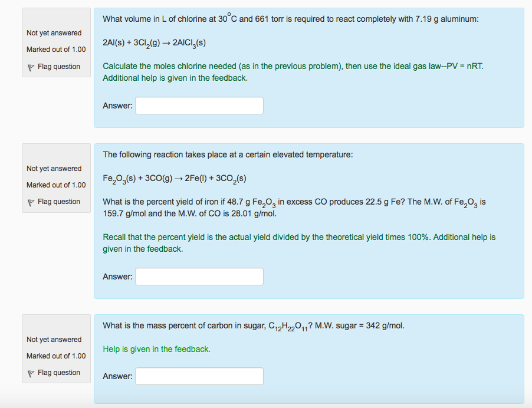This screenshot has height=408, width=532.
Task: Click the 'Flag question' text for the iron yield question
Action: point(58,202)
